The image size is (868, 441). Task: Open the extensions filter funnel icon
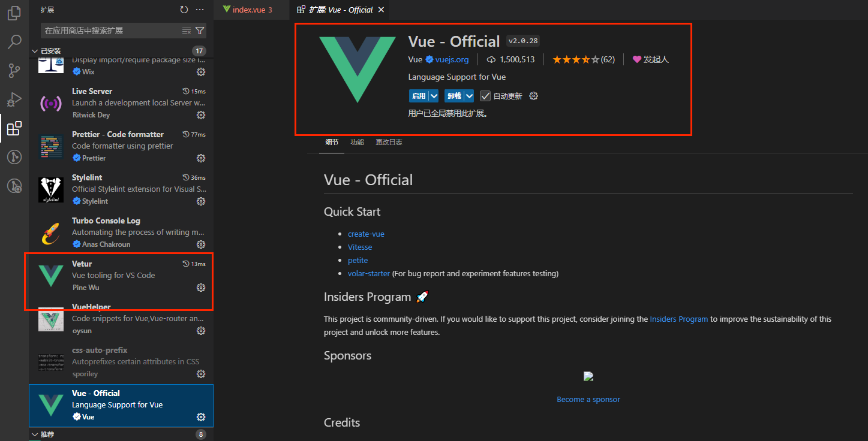pos(200,29)
